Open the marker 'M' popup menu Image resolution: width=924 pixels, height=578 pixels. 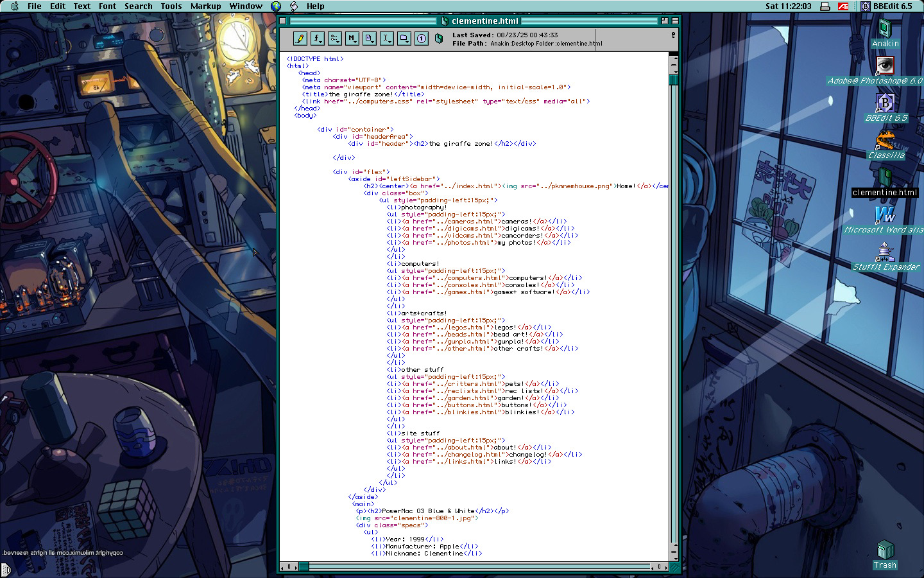[x=352, y=39]
